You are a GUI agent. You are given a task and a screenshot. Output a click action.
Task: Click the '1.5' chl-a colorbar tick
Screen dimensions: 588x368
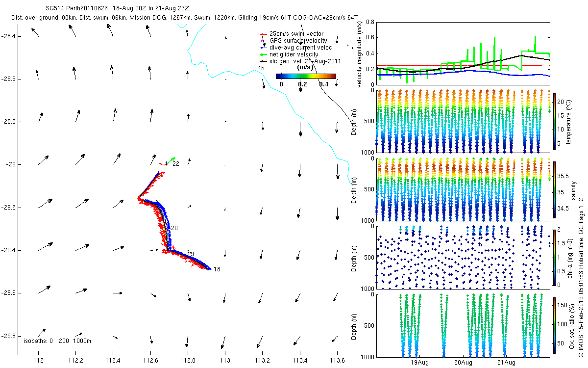click(x=562, y=243)
